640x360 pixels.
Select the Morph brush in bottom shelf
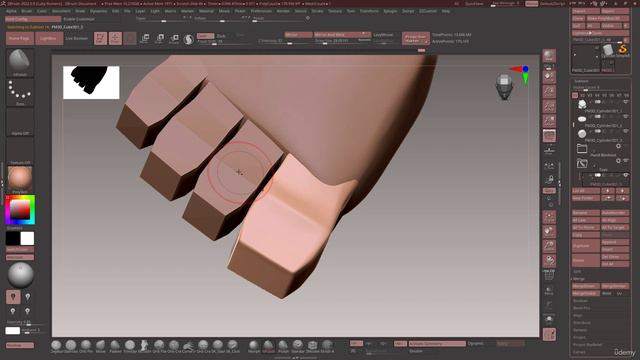point(253,346)
